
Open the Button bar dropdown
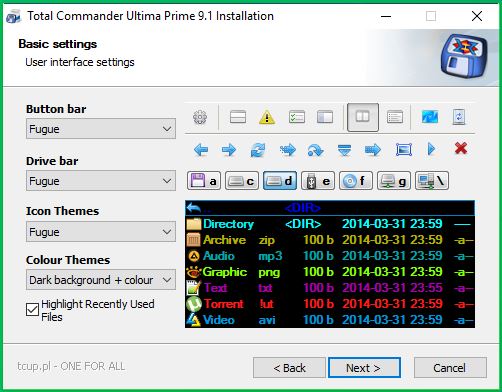tap(101, 129)
